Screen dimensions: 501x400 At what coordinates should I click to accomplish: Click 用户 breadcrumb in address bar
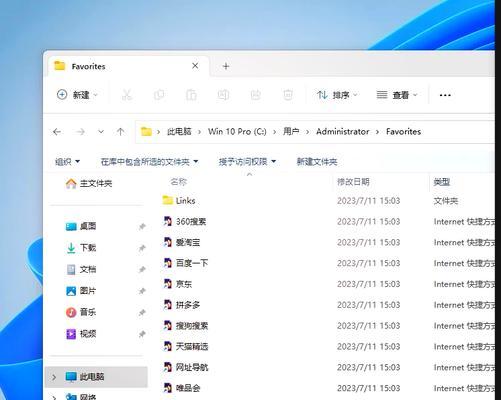pos(291,132)
